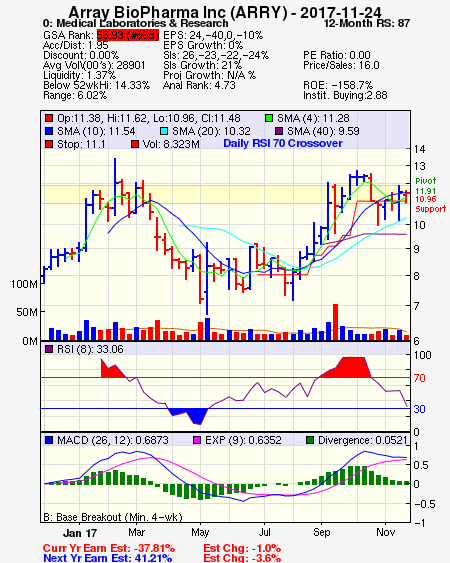Click the red 70 RSI level label
This screenshot has height=563, width=450.
[419, 378]
